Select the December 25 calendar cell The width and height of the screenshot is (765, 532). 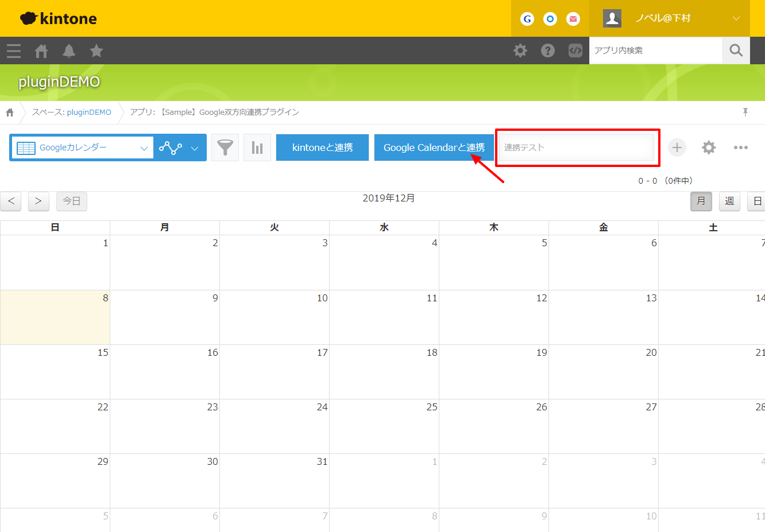(384, 426)
